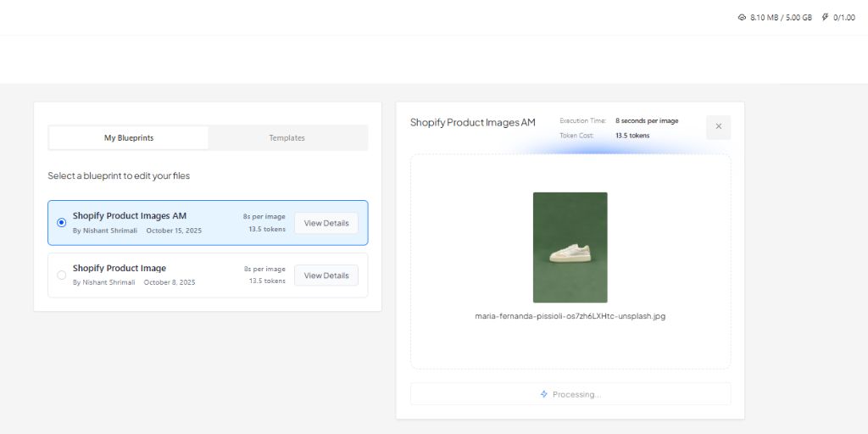The image size is (868, 434).
Task: Click the 0/1.00 token count
Action: point(844,18)
